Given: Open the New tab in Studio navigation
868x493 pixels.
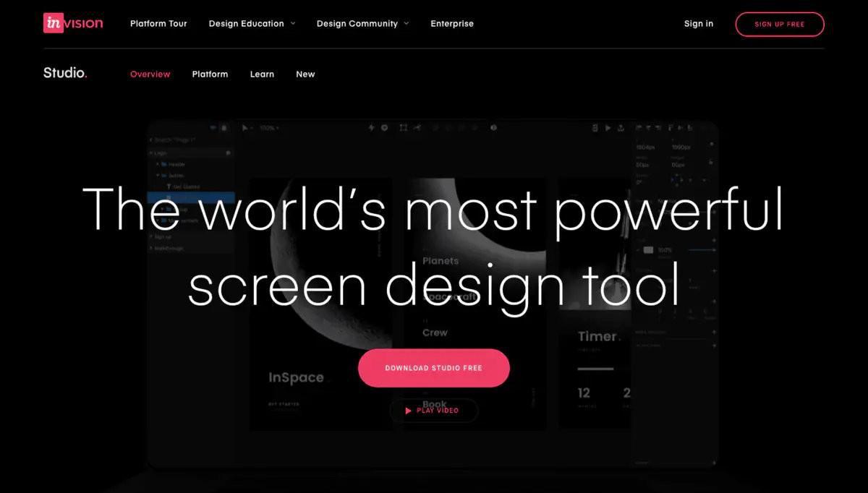Looking at the screenshot, I should point(305,74).
